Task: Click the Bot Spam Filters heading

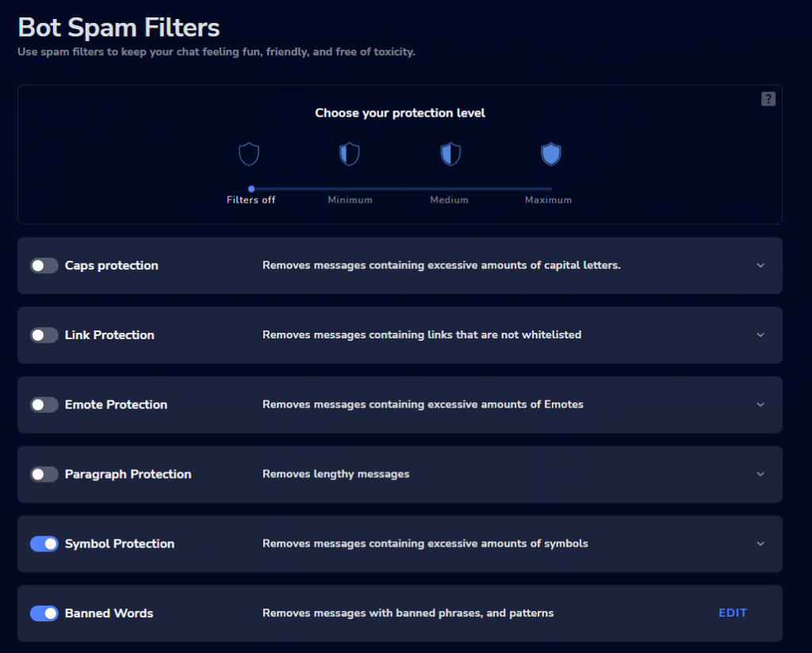Action: [x=119, y=28]
